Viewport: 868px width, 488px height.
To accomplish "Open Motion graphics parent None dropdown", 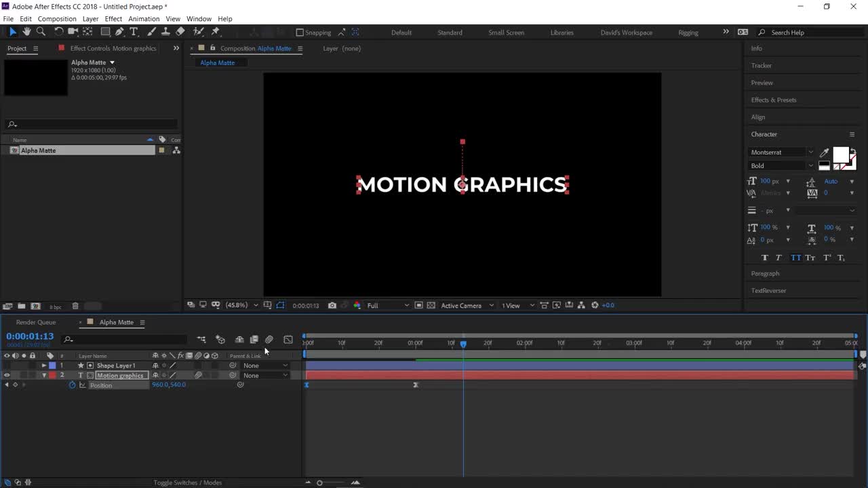I will (x=265, y=375).
